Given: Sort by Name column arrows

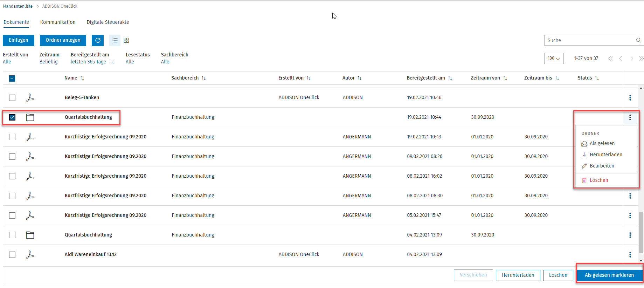Looking at the screenshot, I should point(82,78).
